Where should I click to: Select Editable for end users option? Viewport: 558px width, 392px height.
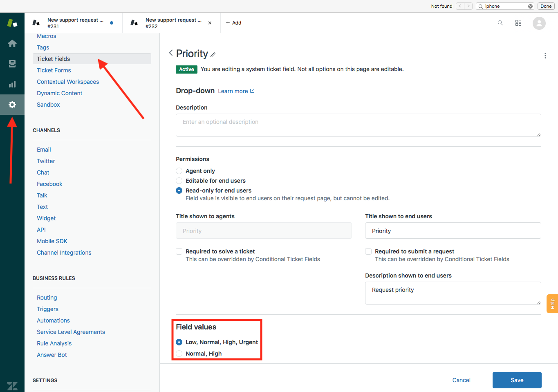pos(179,181)
